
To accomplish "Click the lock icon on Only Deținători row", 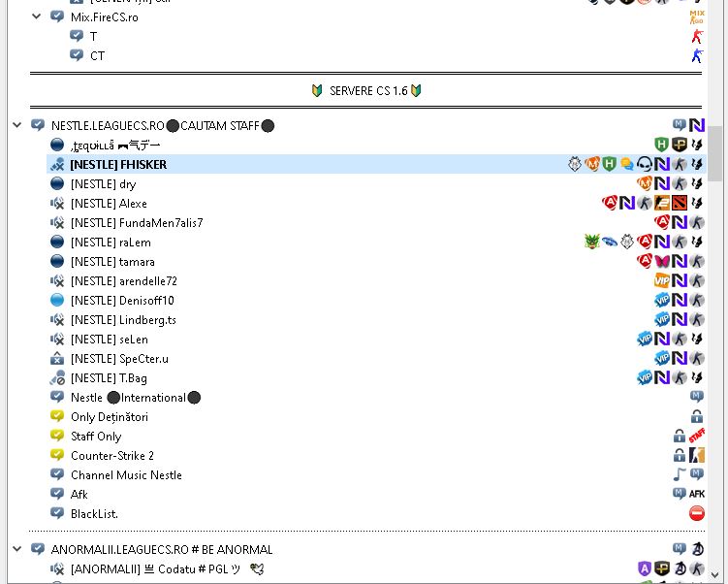I will tap(697, 416).
